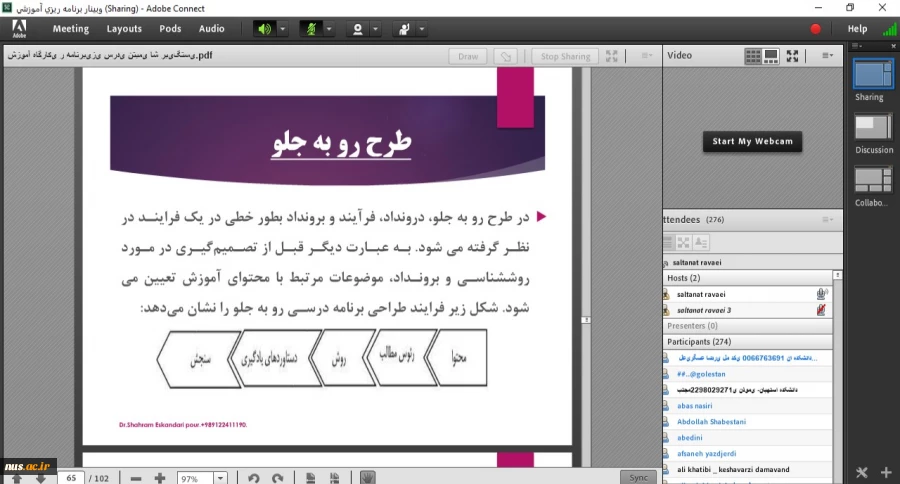Click the layout bar wrench tools icon

tap(862, 473)
